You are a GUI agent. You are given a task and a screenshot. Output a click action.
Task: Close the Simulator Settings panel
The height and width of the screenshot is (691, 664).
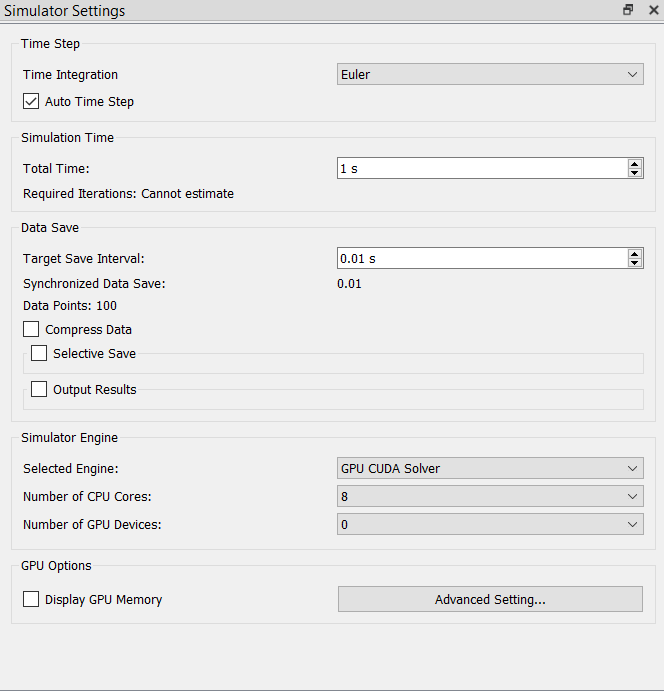pyautogui.click(x=652, y=10)
